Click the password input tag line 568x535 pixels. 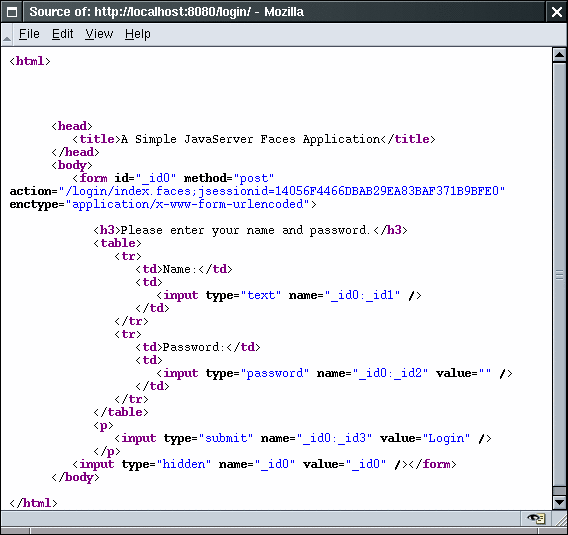tap(334, 373)
